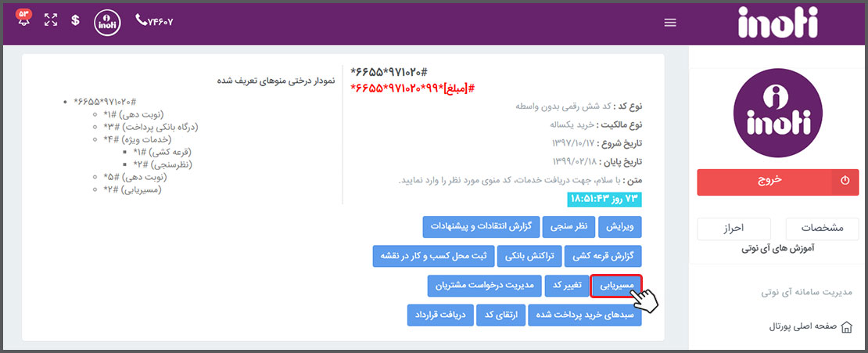Open the notifications bell icon

24,20
